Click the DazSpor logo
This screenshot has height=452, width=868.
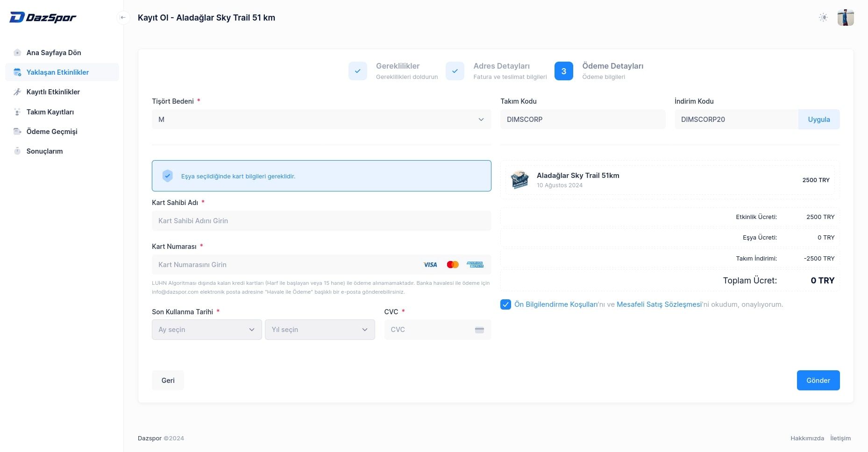click(43, 18)
